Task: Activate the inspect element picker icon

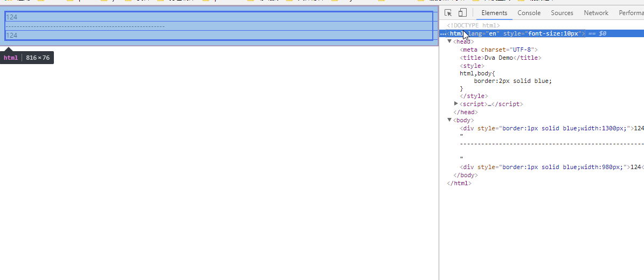Action: click(x=448, y=13)
